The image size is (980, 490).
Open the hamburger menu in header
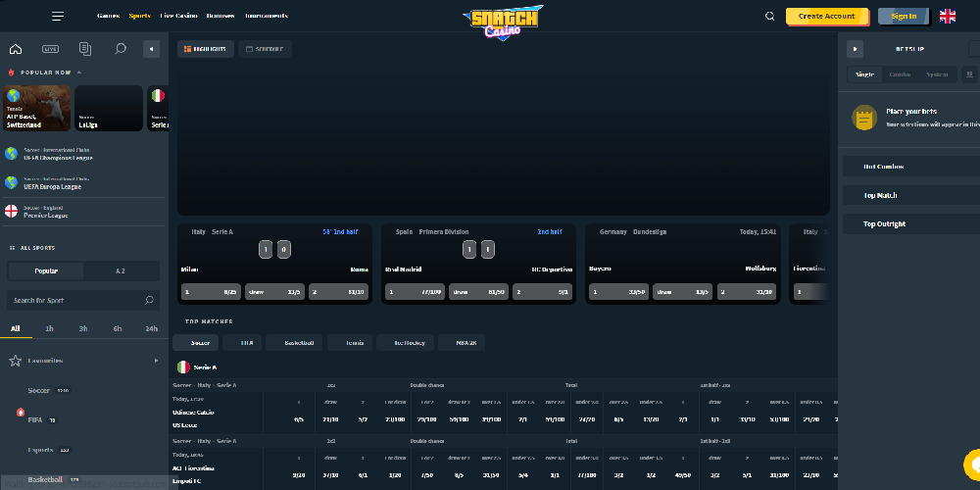pyautogui.click(x=58, y=16)
